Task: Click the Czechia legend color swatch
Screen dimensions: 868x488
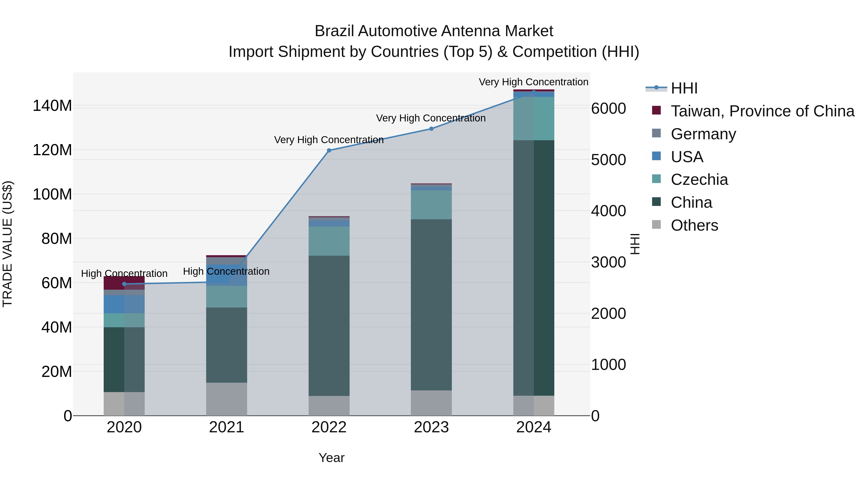Action: [x=656, y=179]
